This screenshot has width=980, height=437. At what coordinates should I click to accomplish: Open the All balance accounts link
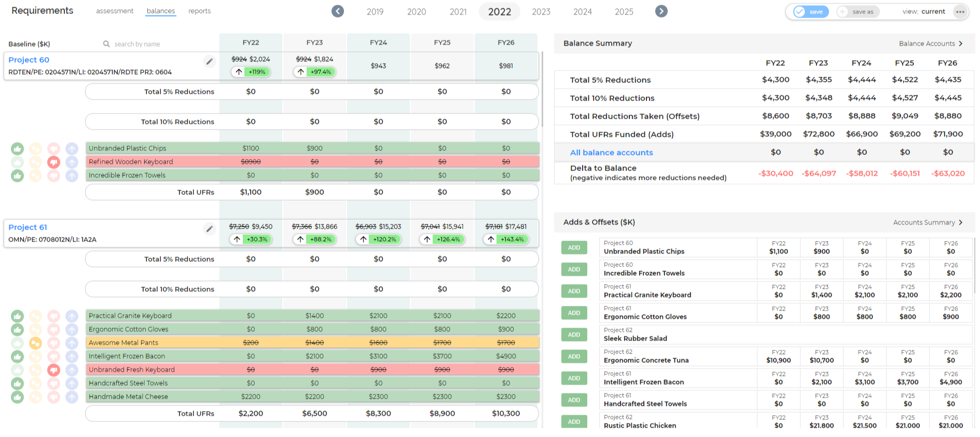click(611, 152)
